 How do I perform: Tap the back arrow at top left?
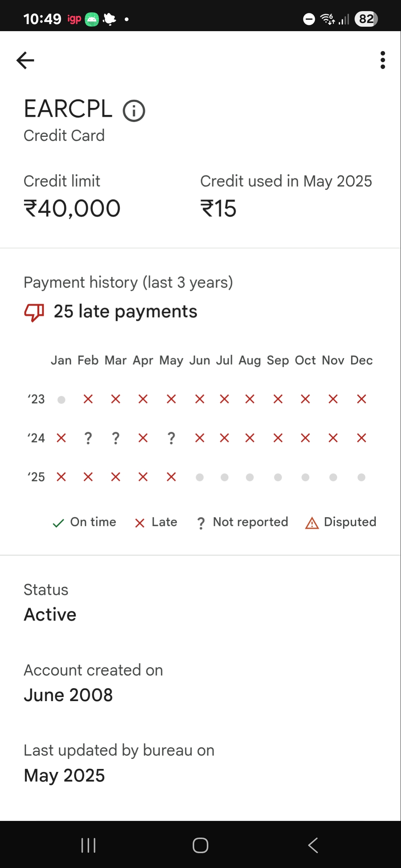pos(25,60)
